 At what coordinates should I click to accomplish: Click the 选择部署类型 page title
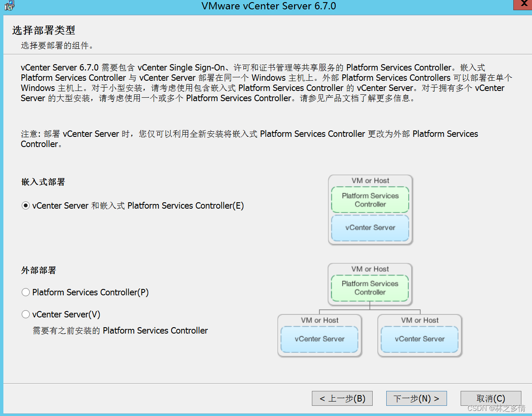(x=44, y=30)
